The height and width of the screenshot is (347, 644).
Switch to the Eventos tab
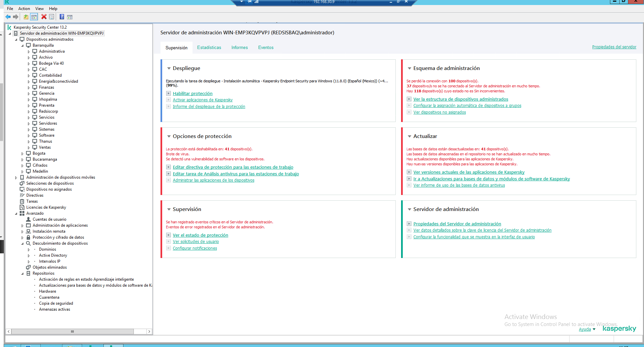266,48
